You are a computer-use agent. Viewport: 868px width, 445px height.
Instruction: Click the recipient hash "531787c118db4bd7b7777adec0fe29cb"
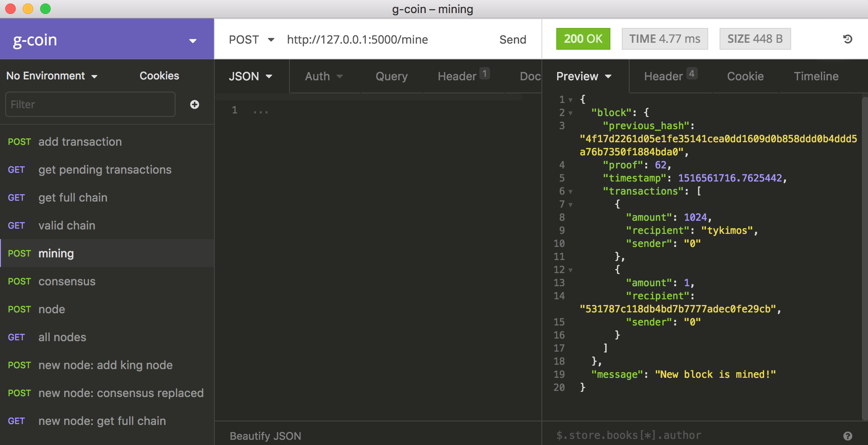678,309
